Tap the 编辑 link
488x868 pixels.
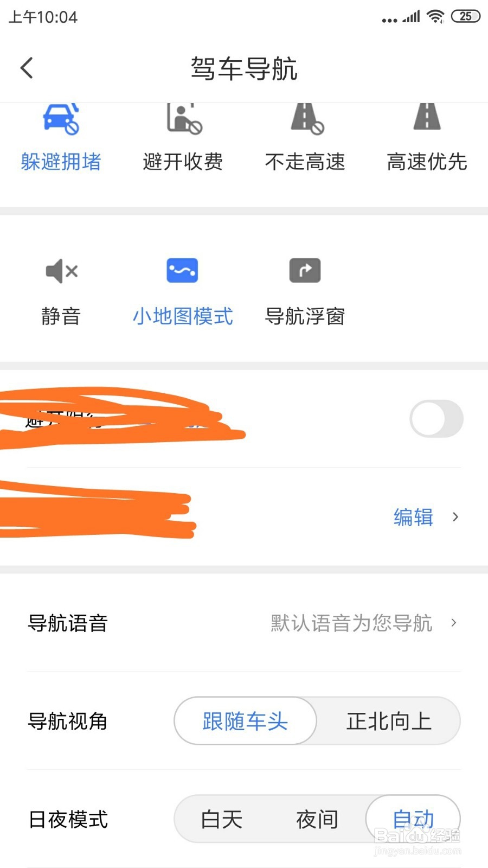pyautogui.click(x=413, y=517)
